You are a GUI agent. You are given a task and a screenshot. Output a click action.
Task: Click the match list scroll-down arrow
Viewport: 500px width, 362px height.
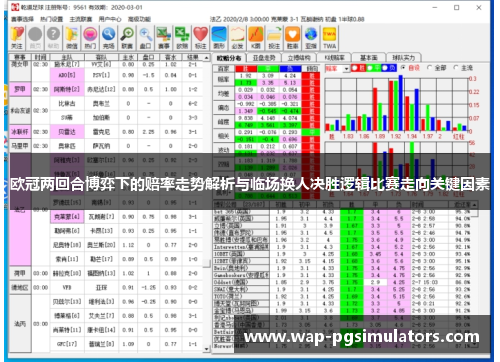pyautogui.click(x=206, y=349)
